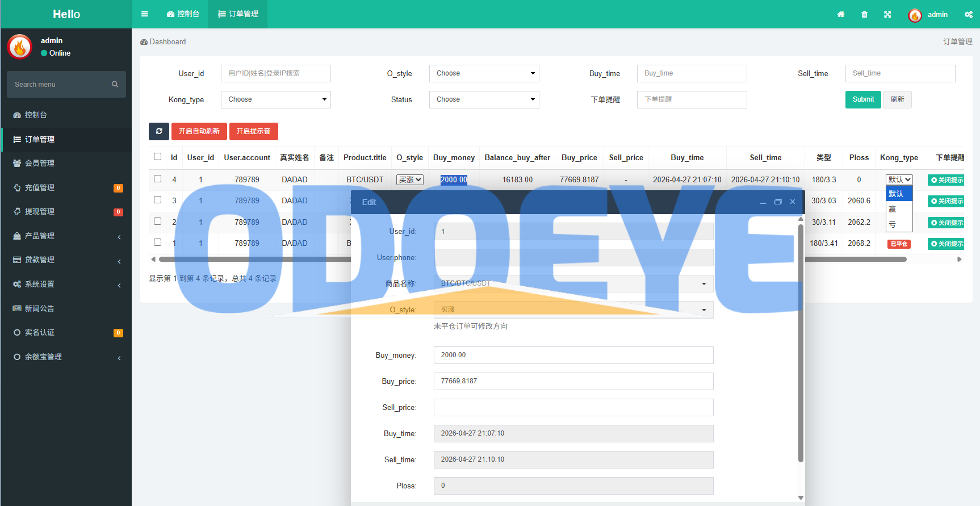Tick the checkbox for order Id 3
Viewport: 980px width, 506px height.
point(158,200)
